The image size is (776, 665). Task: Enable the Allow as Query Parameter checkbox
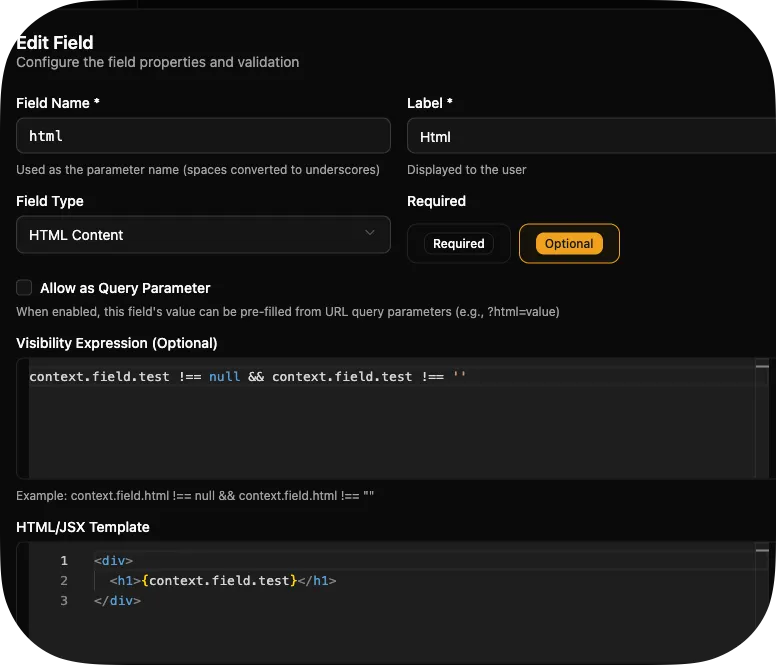tap(24, 288)
